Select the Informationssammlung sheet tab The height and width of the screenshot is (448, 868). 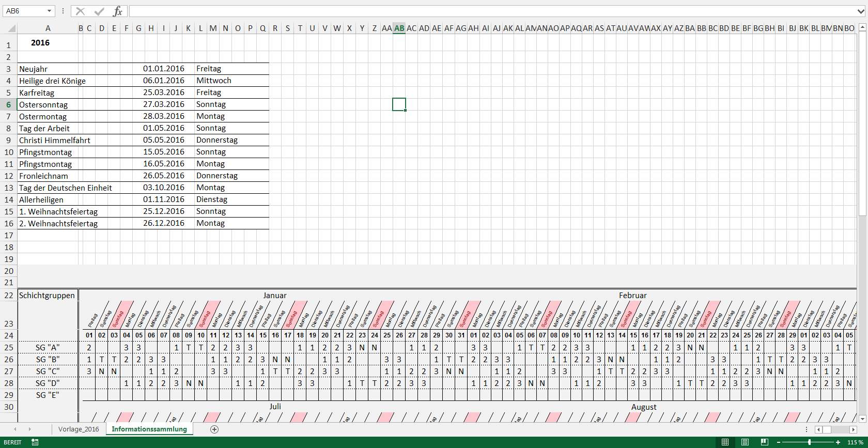[149, 429]
